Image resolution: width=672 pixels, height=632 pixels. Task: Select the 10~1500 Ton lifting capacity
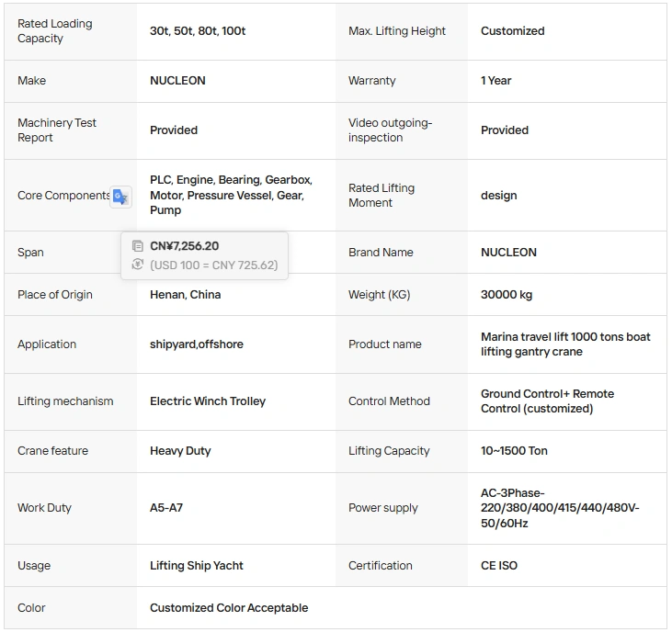[x=514, y=451]
